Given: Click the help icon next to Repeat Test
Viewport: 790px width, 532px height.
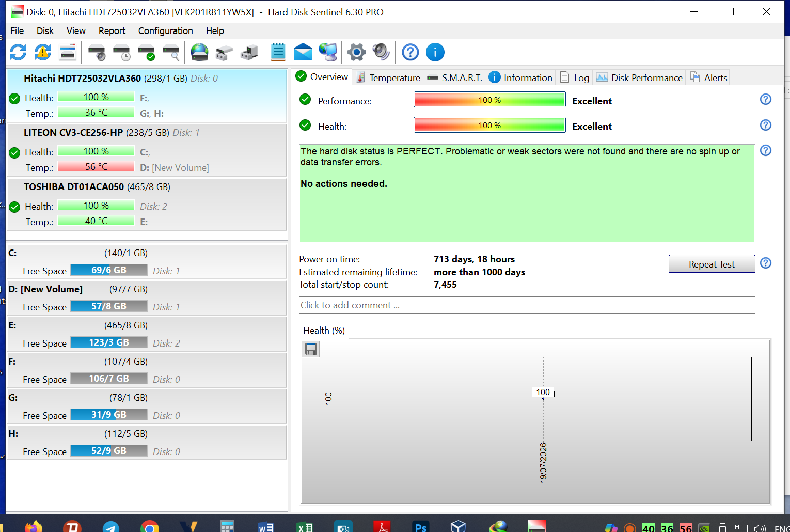Looking at the screenshot, I should 766,263.
